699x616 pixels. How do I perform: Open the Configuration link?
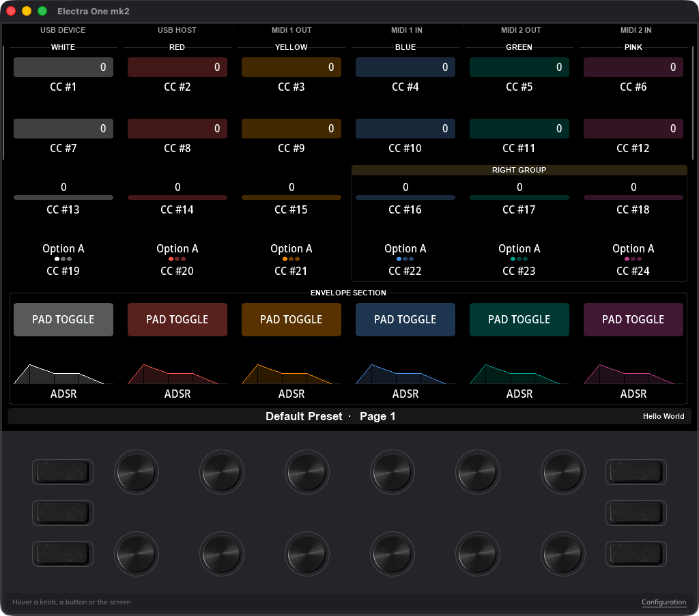coord(664,602)
